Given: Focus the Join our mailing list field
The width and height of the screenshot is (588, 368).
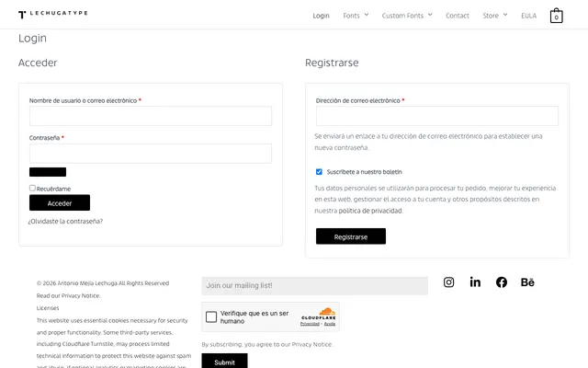Looking at the screenshot, I should pyautogui.click(x=314, y=286).
